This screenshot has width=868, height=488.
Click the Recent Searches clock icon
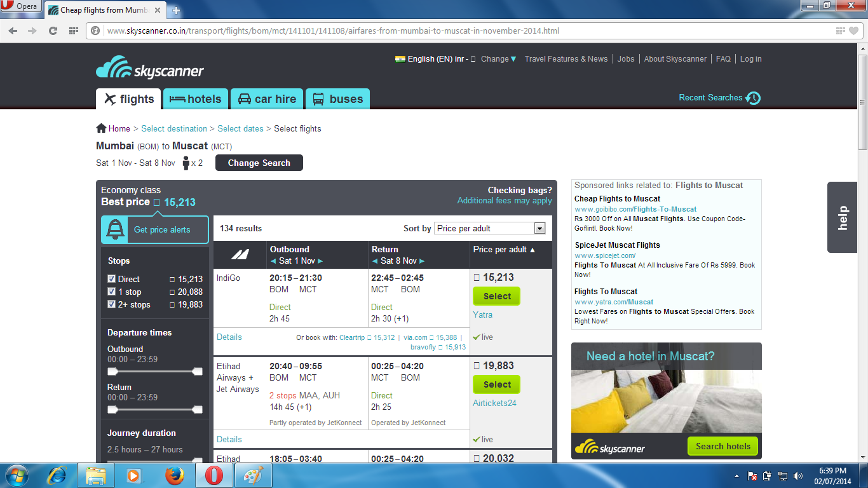(x=753, y=98)
